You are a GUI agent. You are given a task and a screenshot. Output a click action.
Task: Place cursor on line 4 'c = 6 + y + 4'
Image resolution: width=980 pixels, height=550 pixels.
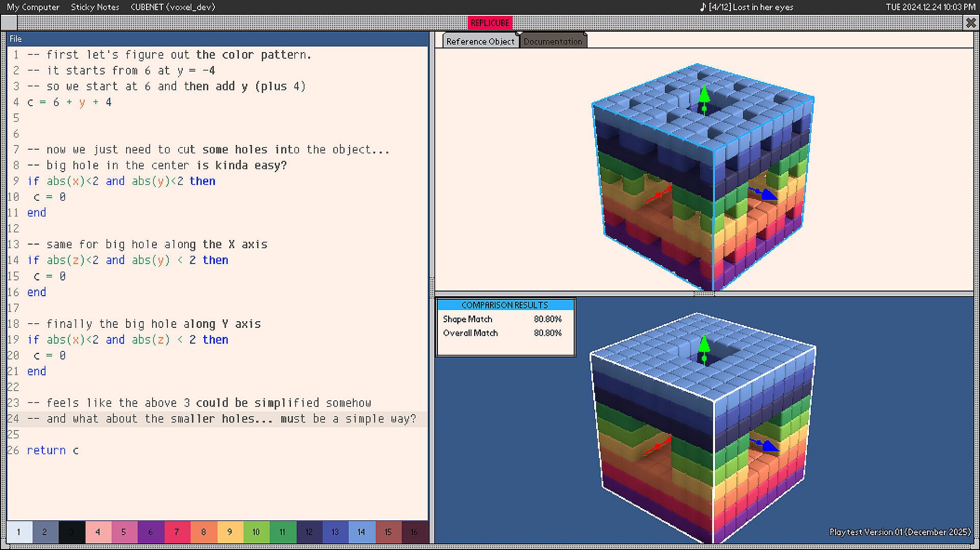(x=69, y=102)
